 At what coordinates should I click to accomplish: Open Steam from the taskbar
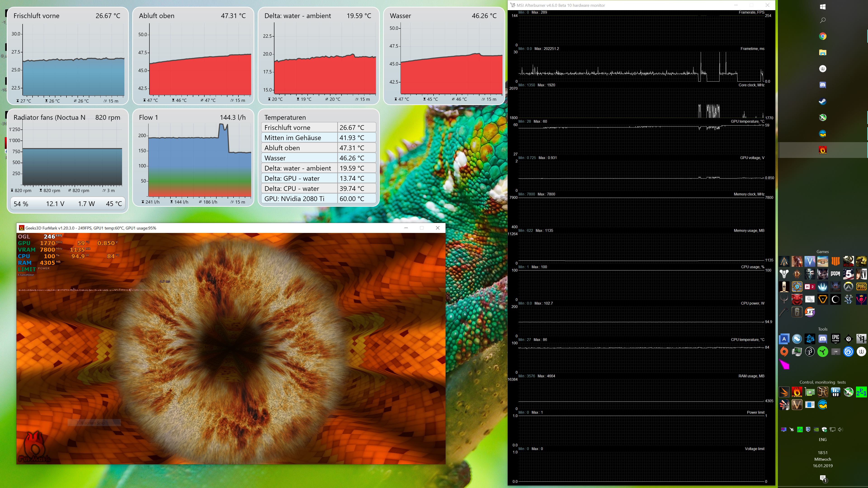[x=823, y=101]
